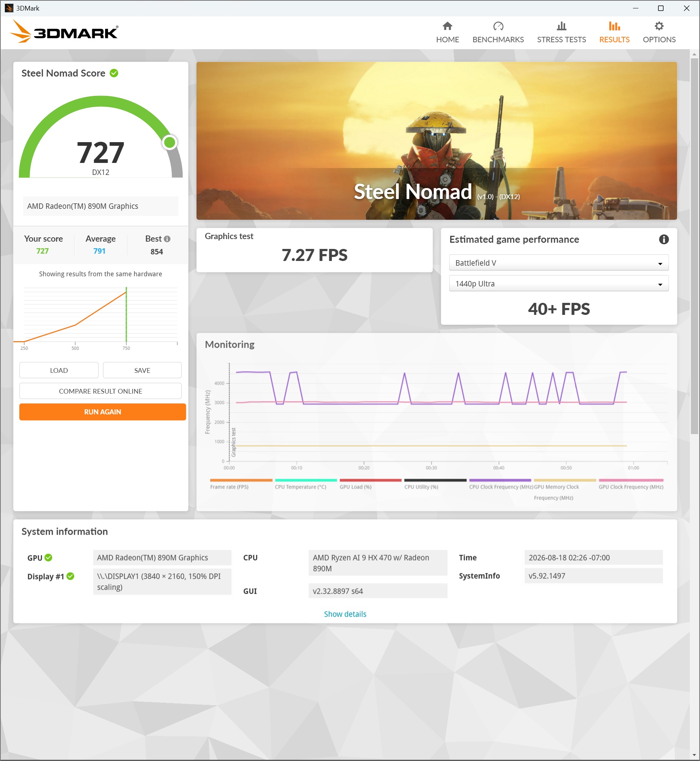700x761 pixels.
Task: Click the SystemInfo version v5.92.1497
Action: [594, 576]
